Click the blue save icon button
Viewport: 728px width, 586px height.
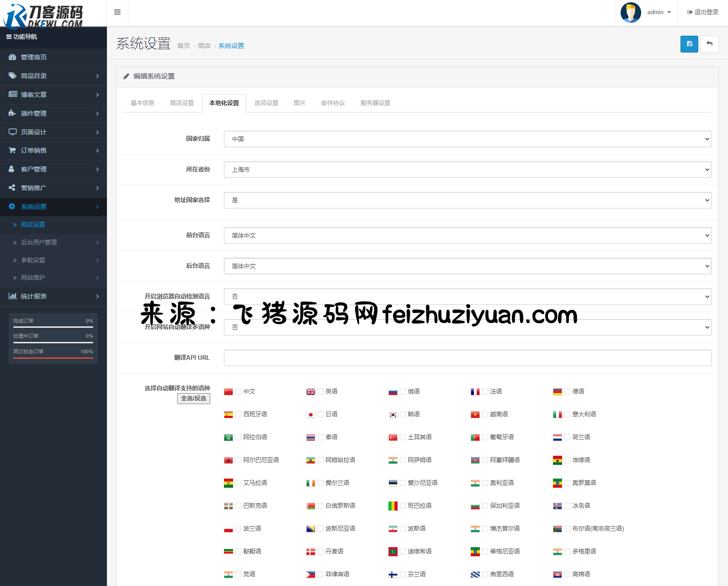click(x=689, y=44)
